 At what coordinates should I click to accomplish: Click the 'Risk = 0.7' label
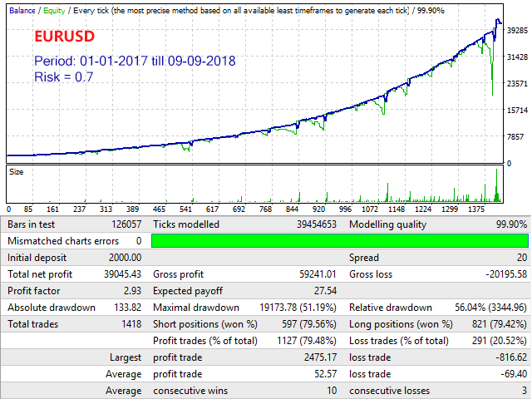[63, 77]
